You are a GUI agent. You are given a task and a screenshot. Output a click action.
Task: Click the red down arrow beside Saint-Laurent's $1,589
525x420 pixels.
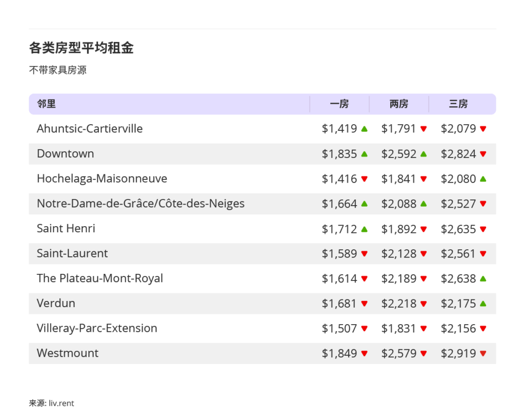pos(364,254)
